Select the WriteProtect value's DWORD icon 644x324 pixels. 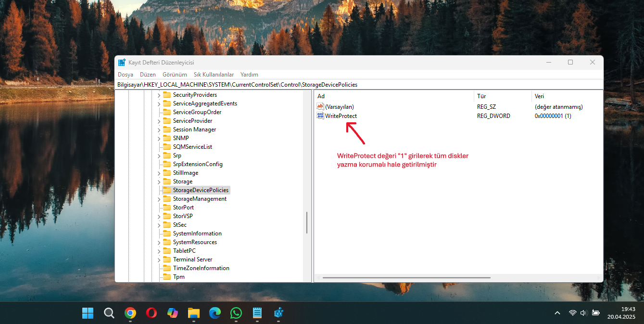point(320,116)
